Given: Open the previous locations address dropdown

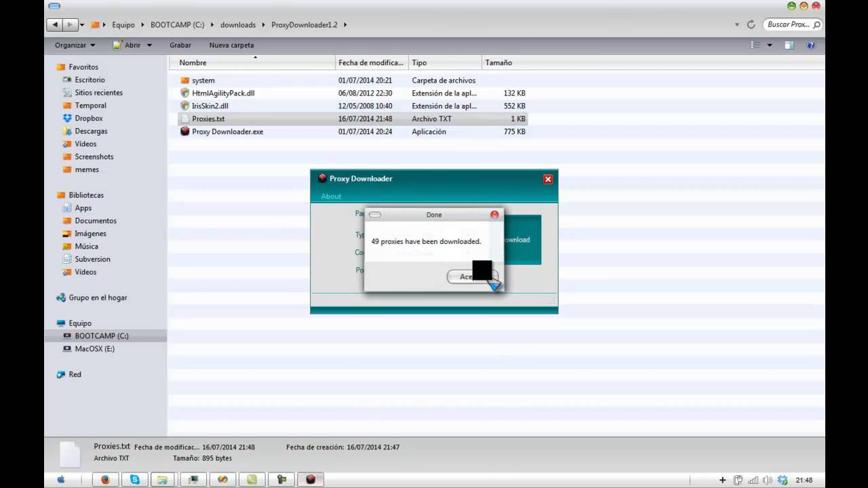Looking at the screenshot, I should [x=737, y=25].
